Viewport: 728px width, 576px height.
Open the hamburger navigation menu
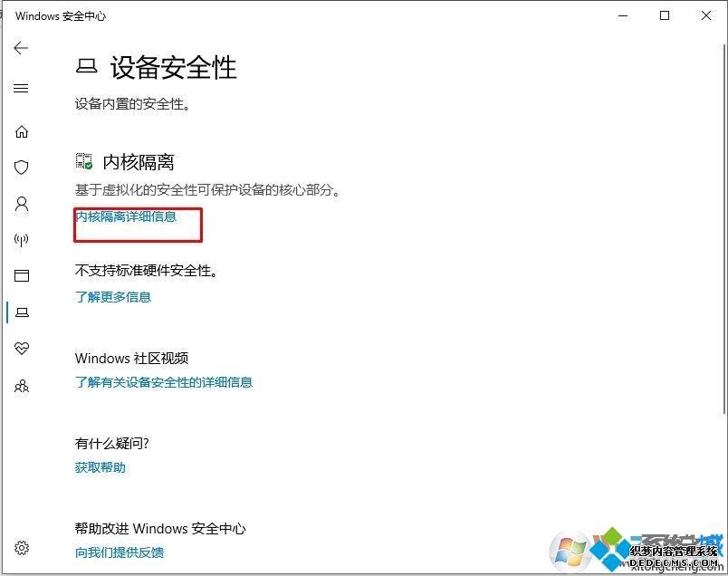click(x=21, y=88)
